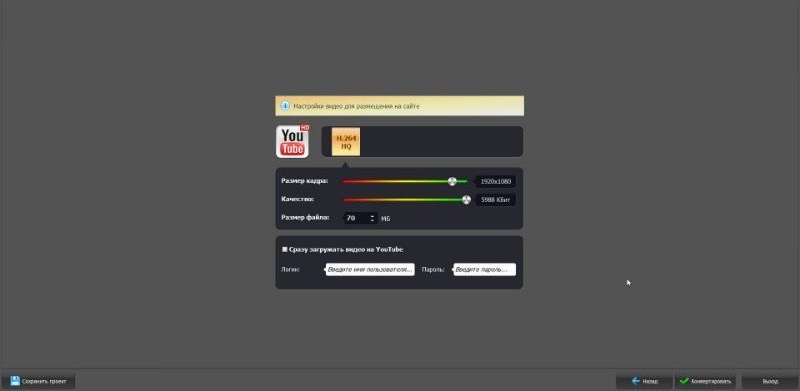Screen dimensions: 800x391
Task: Click the Сохранить проект floppy disk button
Action: coord(38,381)
